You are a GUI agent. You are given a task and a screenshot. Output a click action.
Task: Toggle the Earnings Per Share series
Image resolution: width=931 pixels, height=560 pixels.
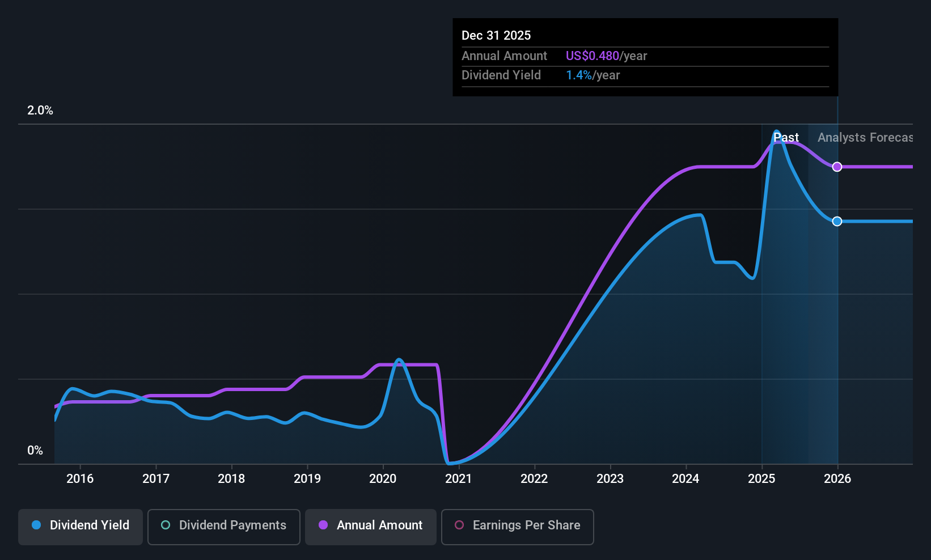(517, 527)
